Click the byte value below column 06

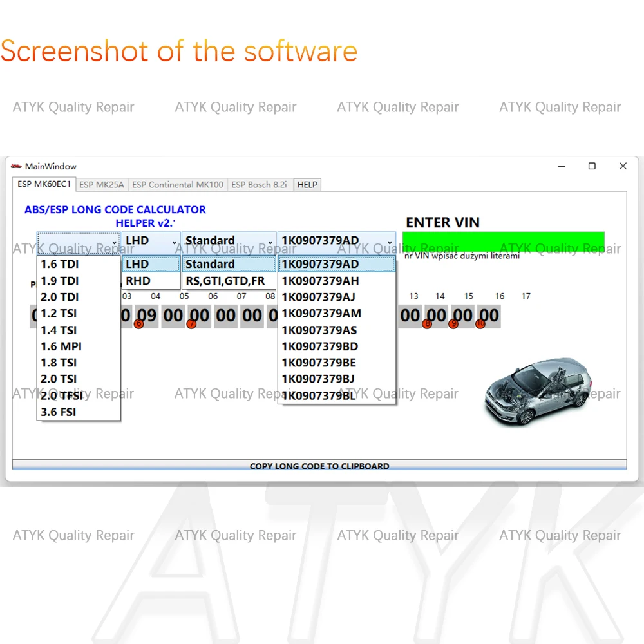(225, 316)
